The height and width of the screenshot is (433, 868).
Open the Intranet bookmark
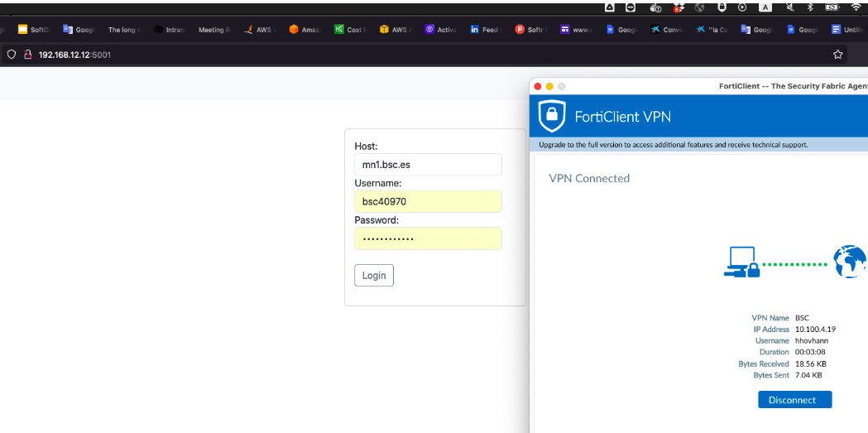pyautogui.click(x=169, y=30)
